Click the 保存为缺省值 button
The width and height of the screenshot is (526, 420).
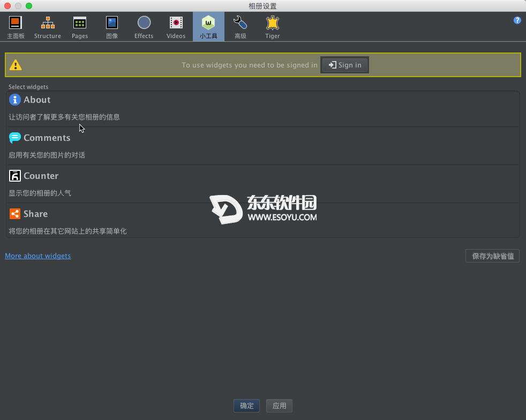point(492,256)
